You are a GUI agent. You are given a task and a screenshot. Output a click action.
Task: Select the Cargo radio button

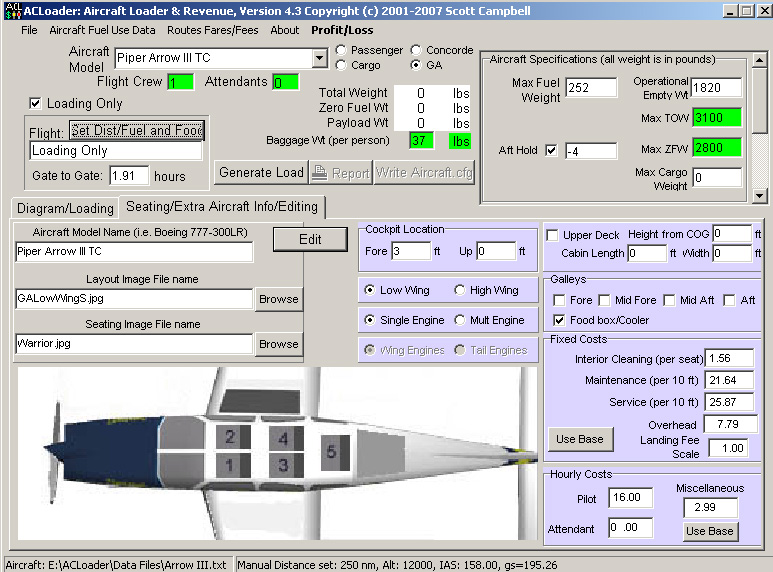[x=342, y=65]
